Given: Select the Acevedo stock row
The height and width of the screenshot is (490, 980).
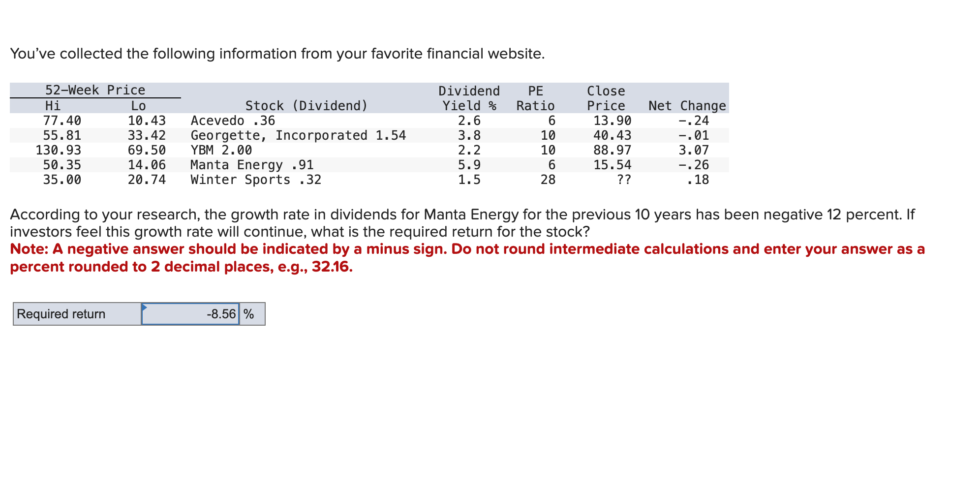Looking at the screenshot, I should 231,121.
